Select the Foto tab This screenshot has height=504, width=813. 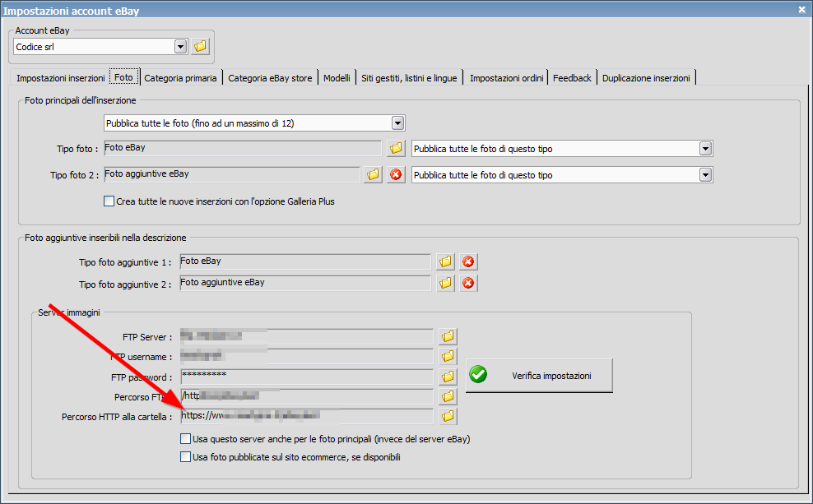[x=124, y=77]
